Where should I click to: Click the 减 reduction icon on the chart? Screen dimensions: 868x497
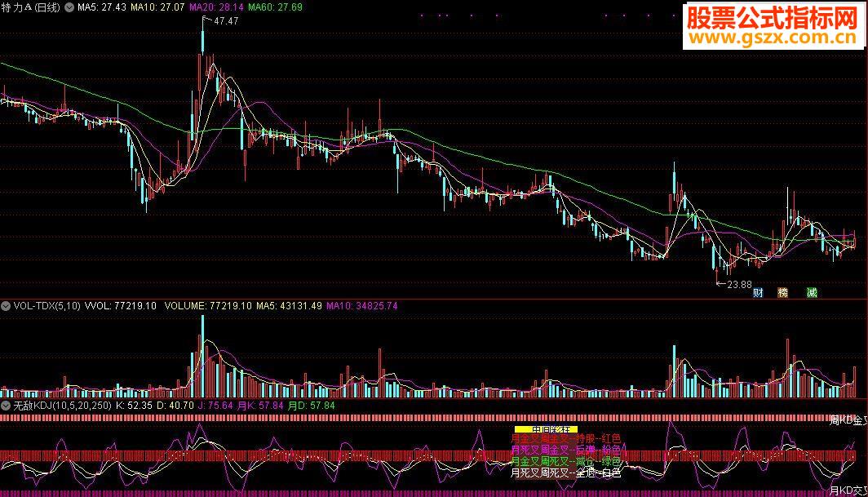tap(812, 292)
